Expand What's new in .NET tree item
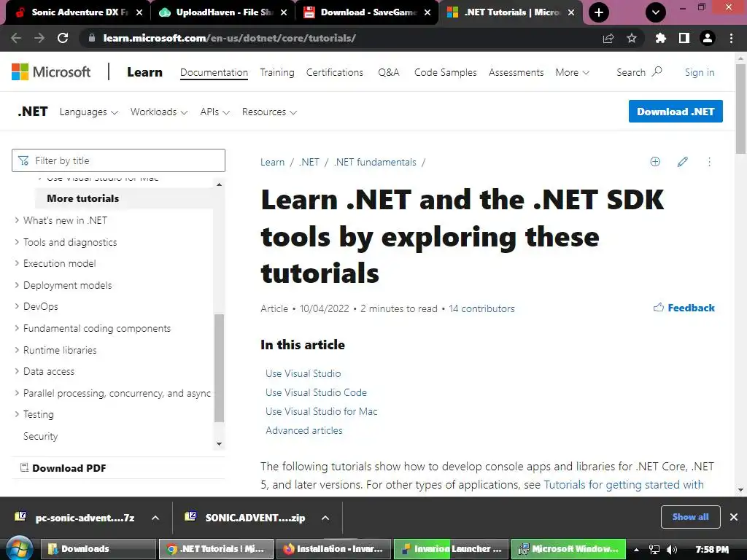This screenshot has height=560, width=747. pyautogui.click(x=65, y=220)
